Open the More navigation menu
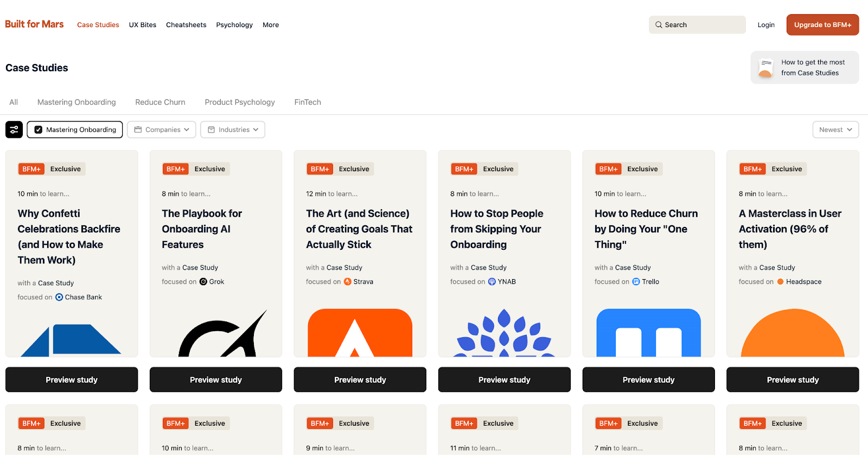The image size is (868, 455). 271,25
